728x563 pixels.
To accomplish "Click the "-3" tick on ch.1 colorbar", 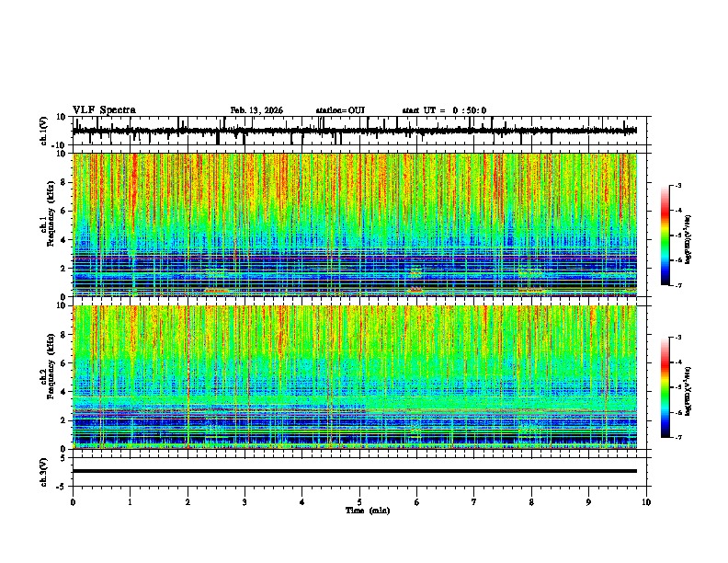I will [677, 185].
